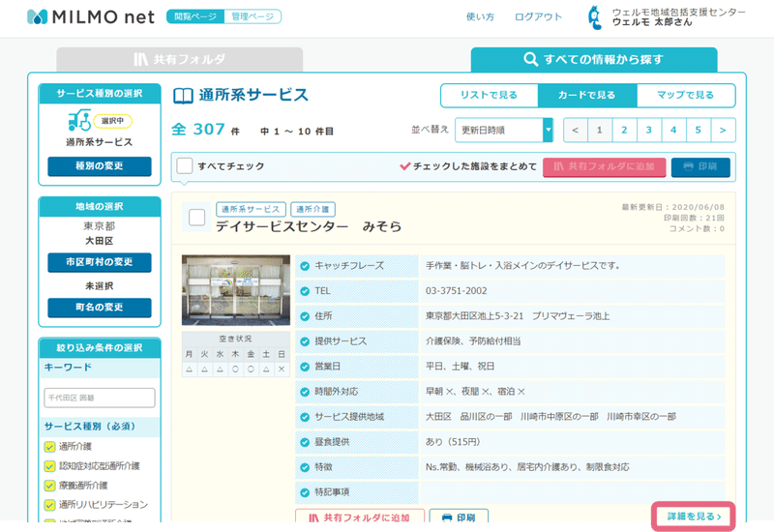Click the check icon next to 時間外対応
774x532 pixels.
click(x=305, y=392)
